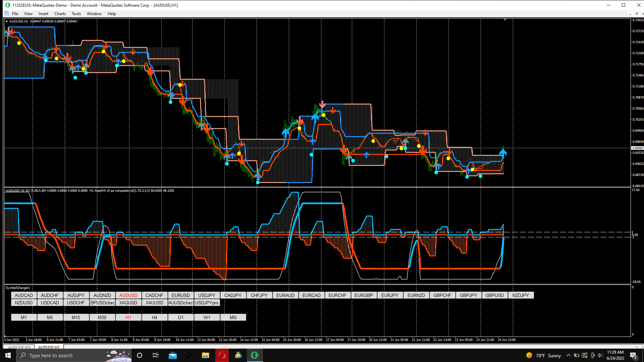Toggle the D1 timeframe button
644x362 pixels.
pos(180,317)
